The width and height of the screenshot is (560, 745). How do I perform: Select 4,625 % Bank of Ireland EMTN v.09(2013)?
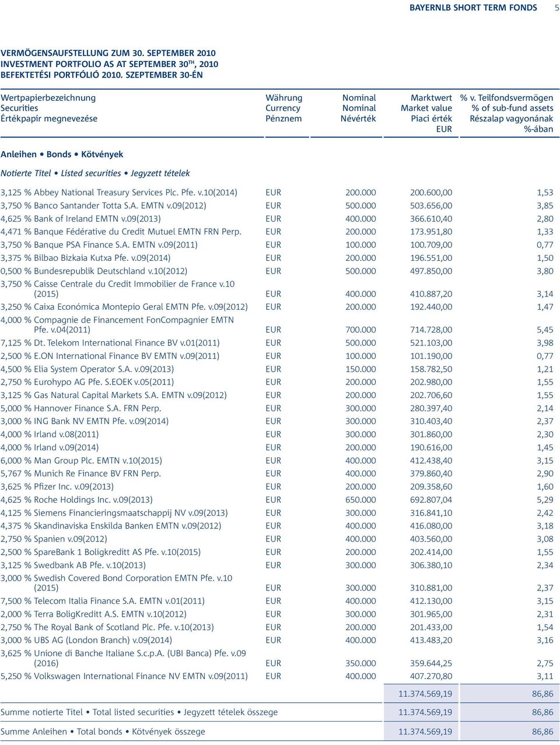pyautogui.click(x=80, y=219)
